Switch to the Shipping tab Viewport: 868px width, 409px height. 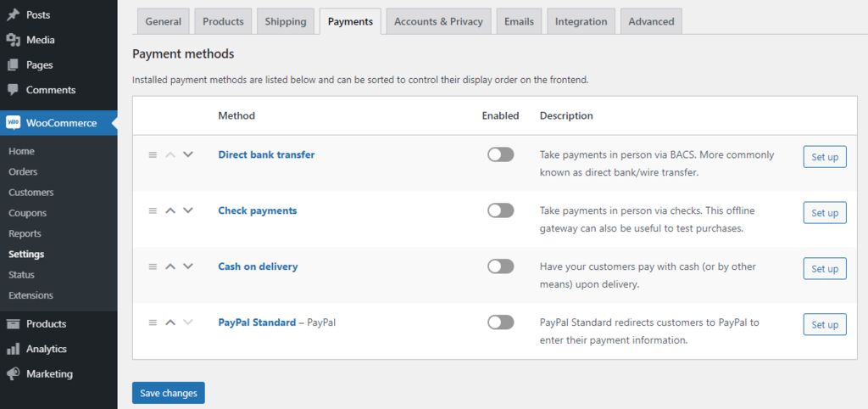(286, 21)
